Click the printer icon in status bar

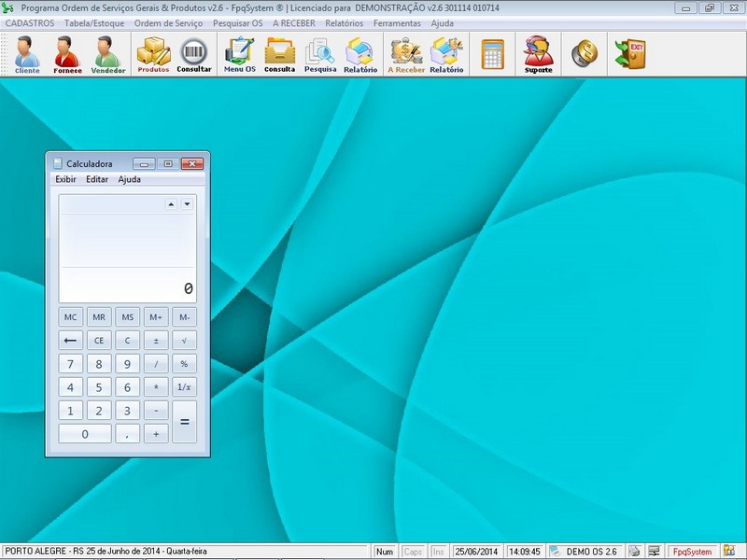click(x=634, y=552)
